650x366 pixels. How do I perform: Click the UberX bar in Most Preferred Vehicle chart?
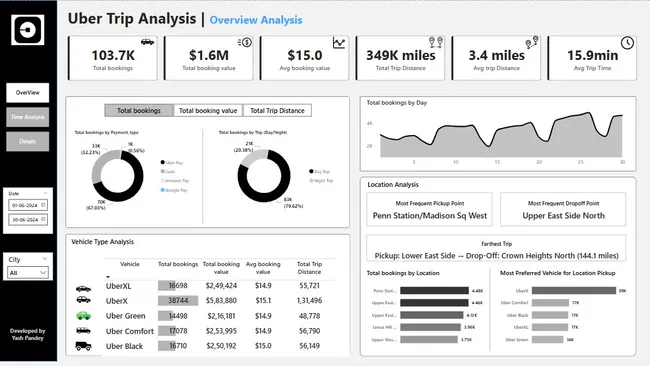tap(574, 291)
